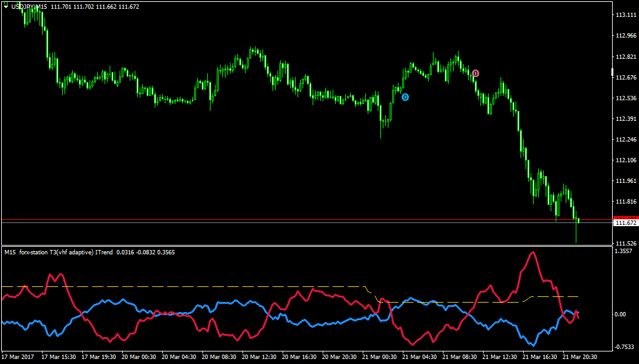Click the 112.106 price scale label
Image resolution: width=639 pixels, height=364 pixels.
(x=626, y=160)
